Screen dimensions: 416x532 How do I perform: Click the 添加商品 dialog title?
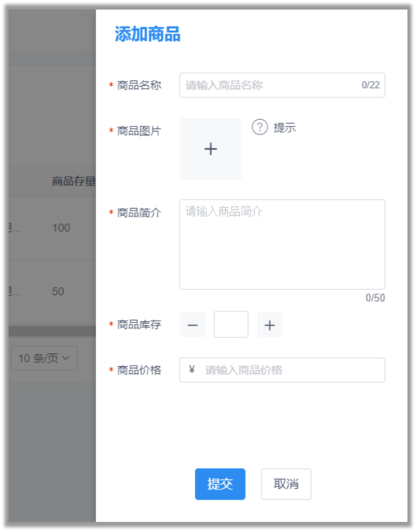click(148, 34)
